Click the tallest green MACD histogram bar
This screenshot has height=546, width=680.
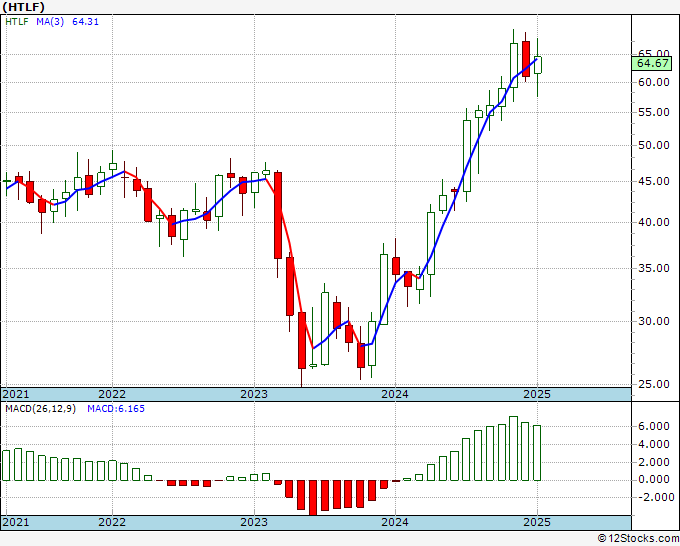point(513,448)
